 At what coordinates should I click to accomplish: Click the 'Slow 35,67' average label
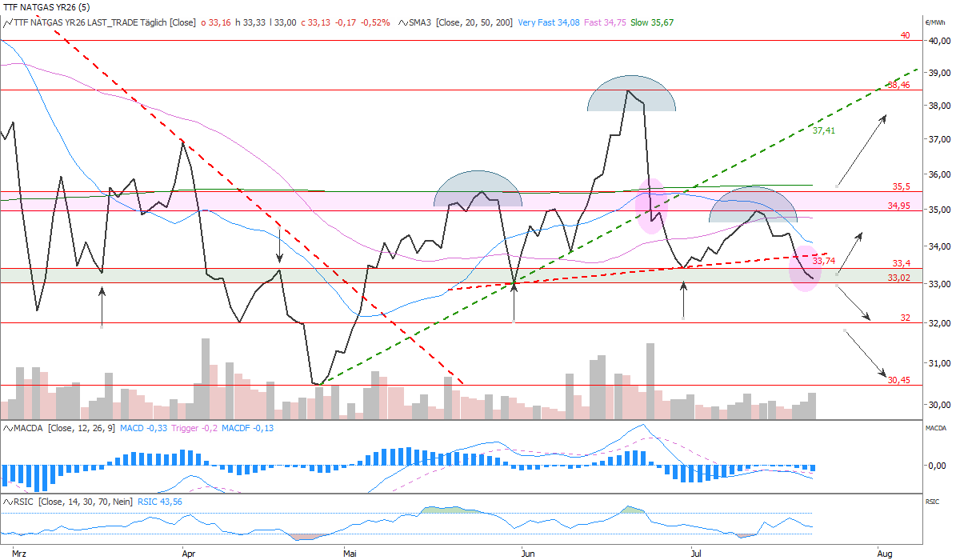pyautogui.click(x=652, y=22)
